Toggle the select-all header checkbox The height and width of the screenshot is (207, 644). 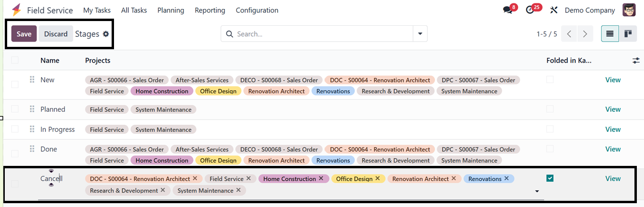15,60
